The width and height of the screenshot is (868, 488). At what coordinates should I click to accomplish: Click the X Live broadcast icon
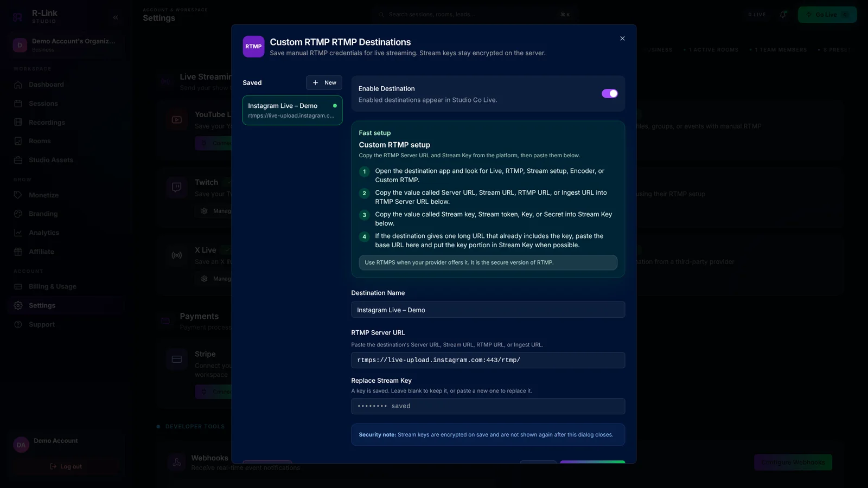pos(177,255)
